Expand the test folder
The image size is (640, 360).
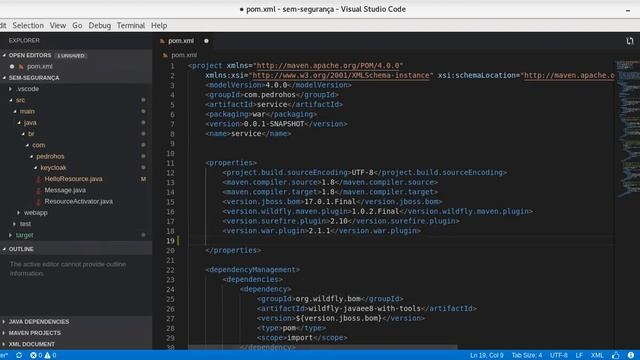(x=15, y=224)
